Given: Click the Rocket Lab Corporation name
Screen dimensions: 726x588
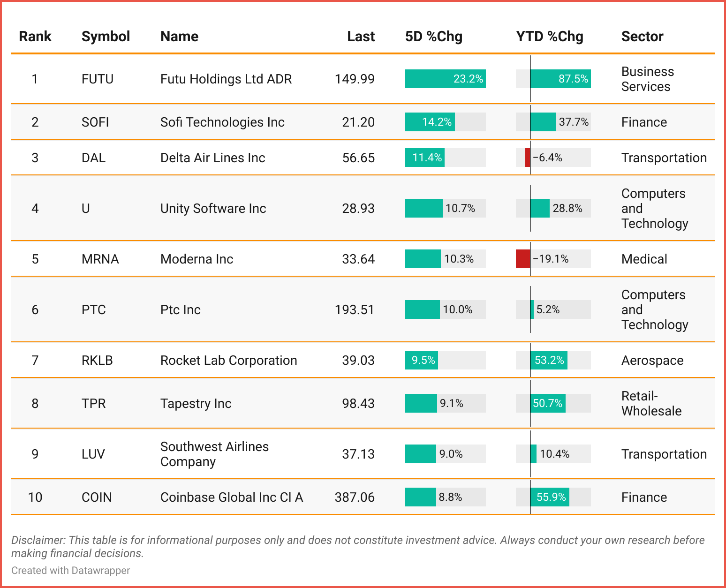Looking at the screenshot, I should (x=228, y=360).
